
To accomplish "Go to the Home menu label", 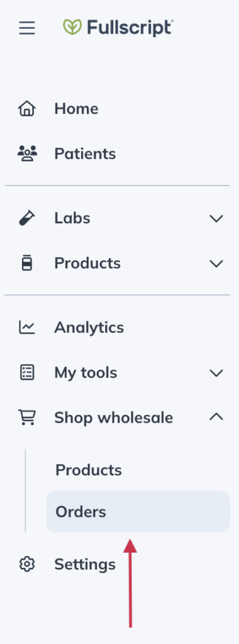I will [76, 109].
